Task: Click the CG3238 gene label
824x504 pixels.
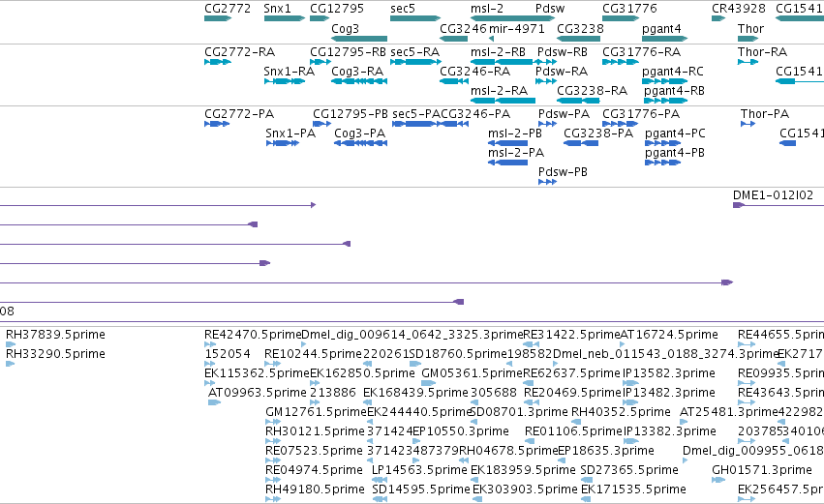Action: coord(580,28)
